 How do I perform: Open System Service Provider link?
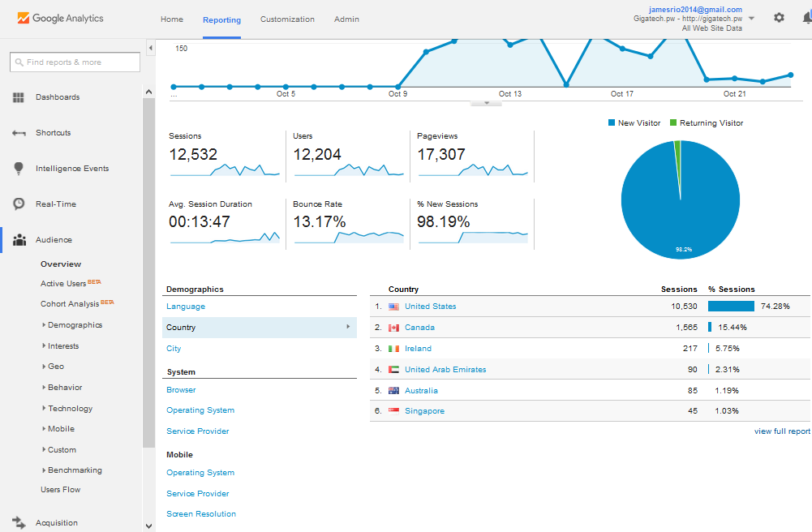pos(198,431)
